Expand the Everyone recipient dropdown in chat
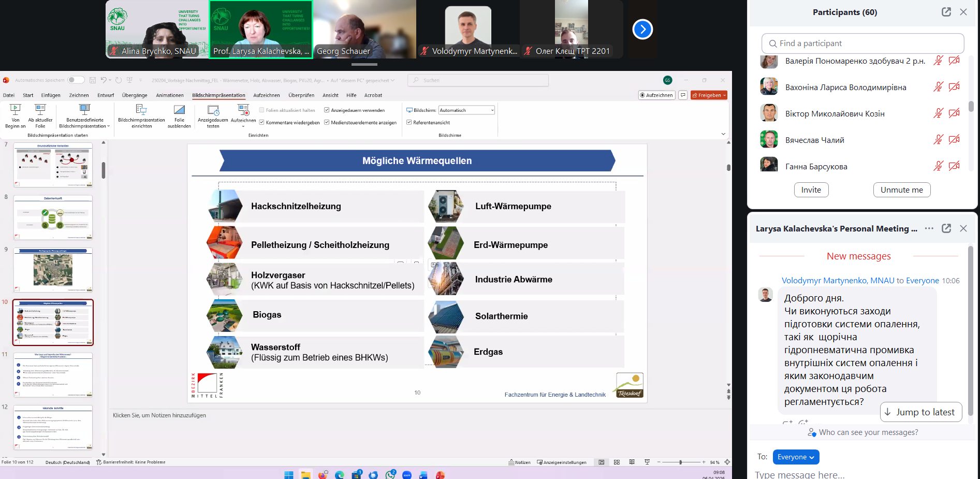980x479 pixels. tap(796, 457)
